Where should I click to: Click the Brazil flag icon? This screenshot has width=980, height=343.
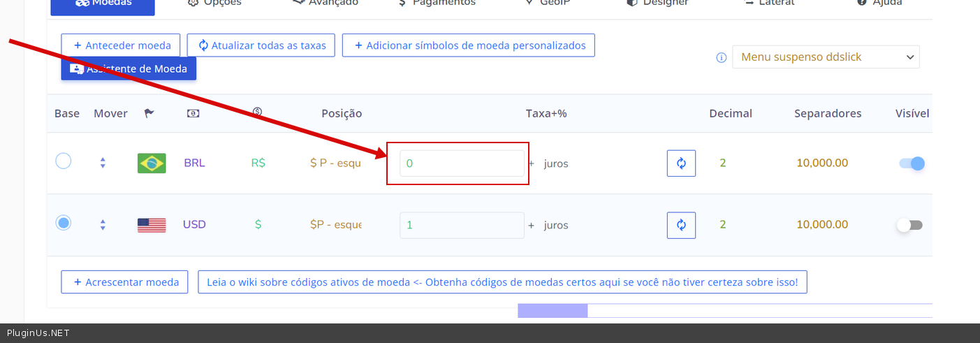point(152,163)
